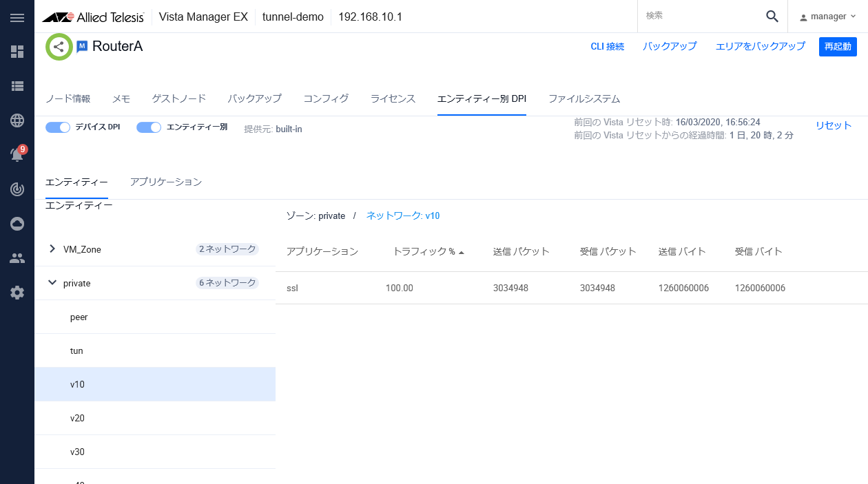868x484 pixels.
Task: View notifications by clicking the bell icon
Action: pos(17,154)
